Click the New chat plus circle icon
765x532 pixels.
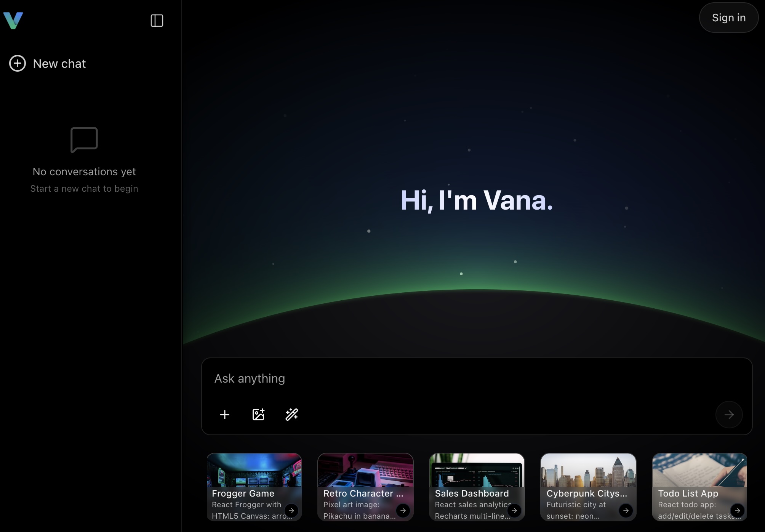tap(18, 63)
